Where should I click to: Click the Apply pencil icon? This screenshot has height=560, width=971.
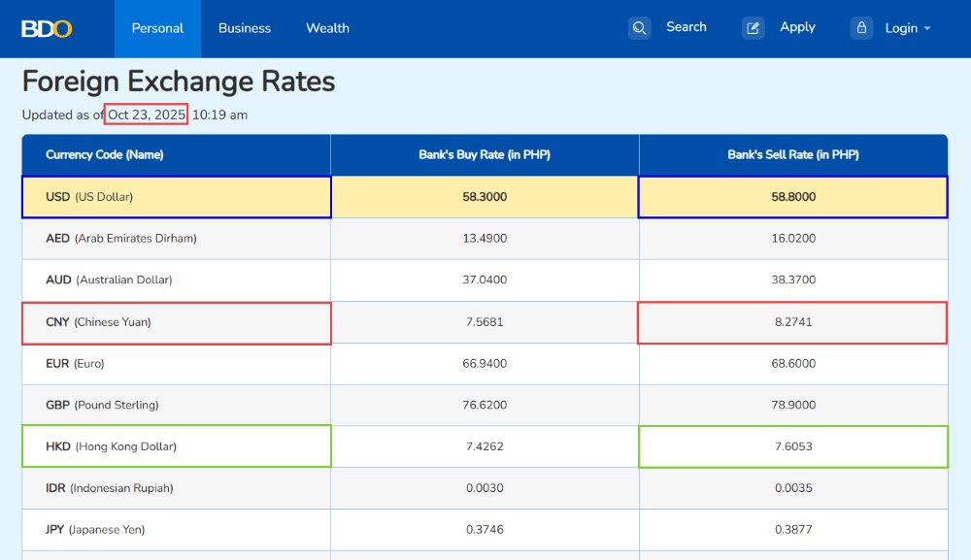tap(753, 28)
